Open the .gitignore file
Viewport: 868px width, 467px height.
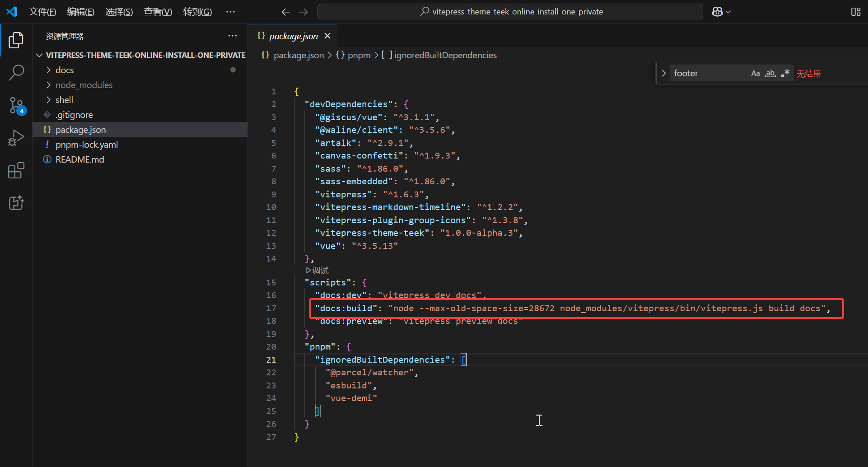tap(140, 115)
